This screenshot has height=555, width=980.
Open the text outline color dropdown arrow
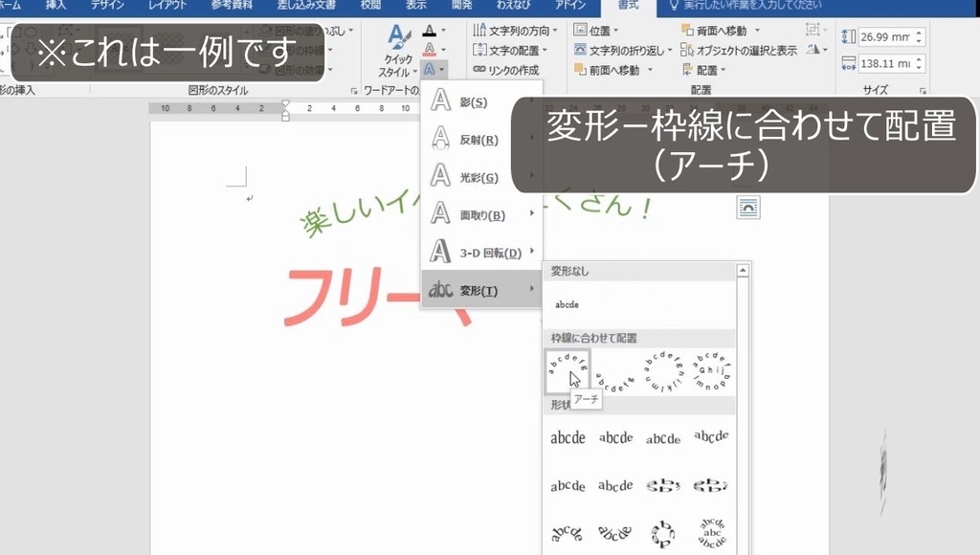pos(443,49)
